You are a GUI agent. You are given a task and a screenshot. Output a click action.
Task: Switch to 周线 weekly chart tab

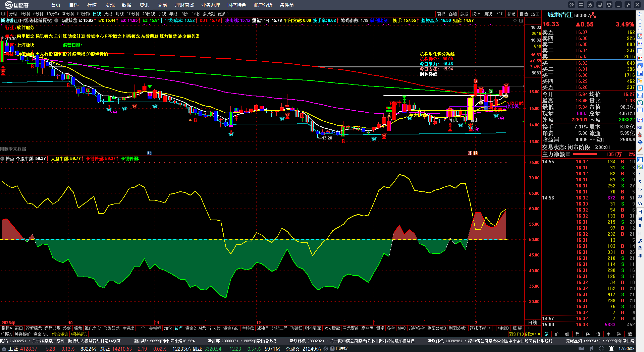click(x=108, y=14)
